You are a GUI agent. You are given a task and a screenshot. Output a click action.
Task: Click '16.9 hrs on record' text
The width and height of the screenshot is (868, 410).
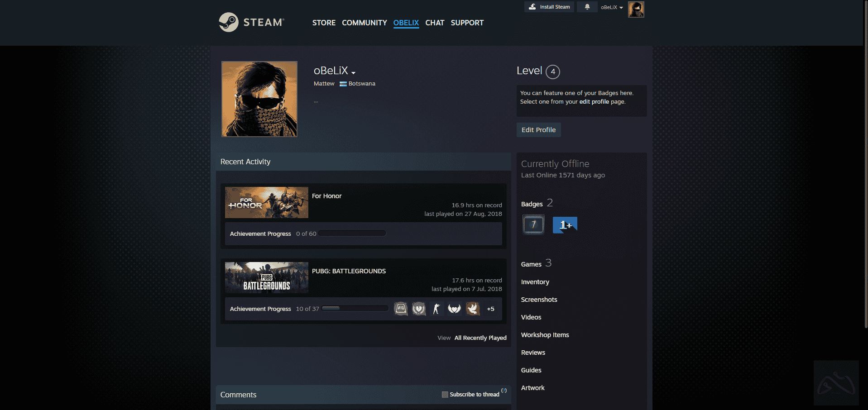point(477,205)
